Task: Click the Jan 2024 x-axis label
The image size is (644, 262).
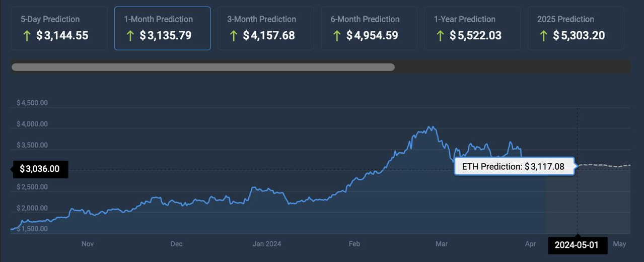Action: 266,244
